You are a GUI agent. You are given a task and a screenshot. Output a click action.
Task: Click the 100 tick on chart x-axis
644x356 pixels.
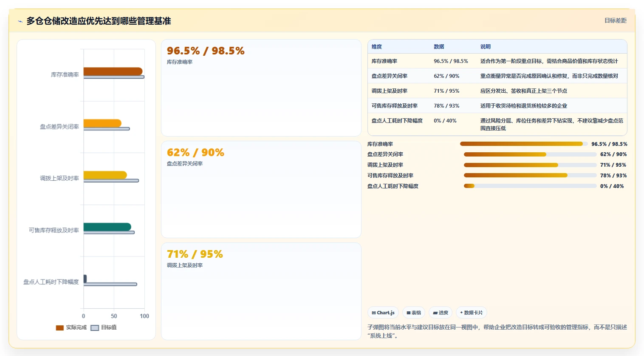coord(144,316)
